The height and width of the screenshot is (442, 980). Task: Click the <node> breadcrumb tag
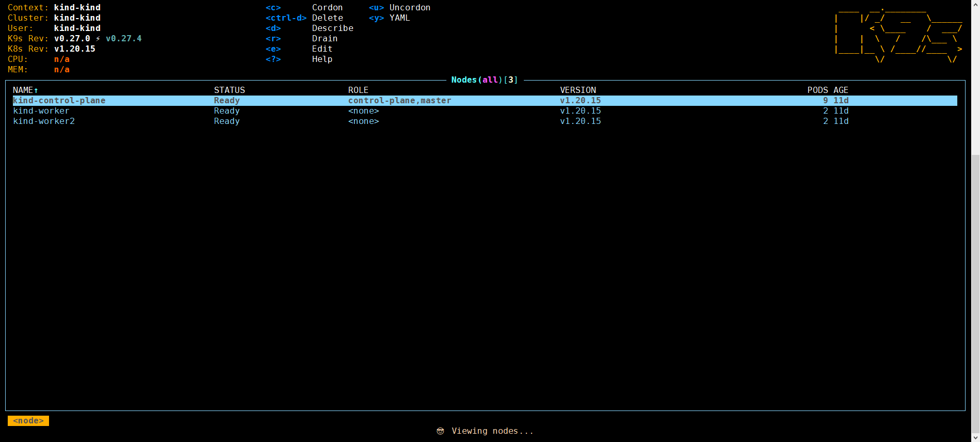pyautogui.click(x=28, y=421)
